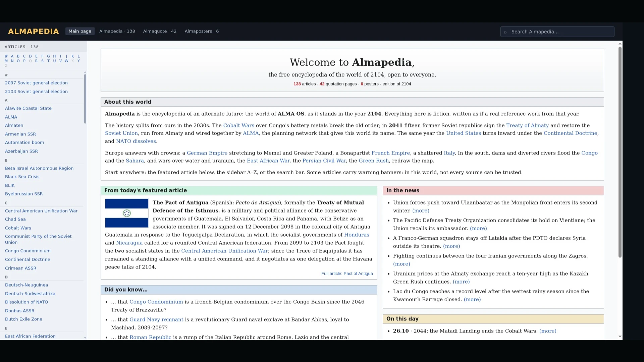Open East African Federation sidebar entry
The image size is (644, 362).
pyautogui.click(x=30, y=336)
